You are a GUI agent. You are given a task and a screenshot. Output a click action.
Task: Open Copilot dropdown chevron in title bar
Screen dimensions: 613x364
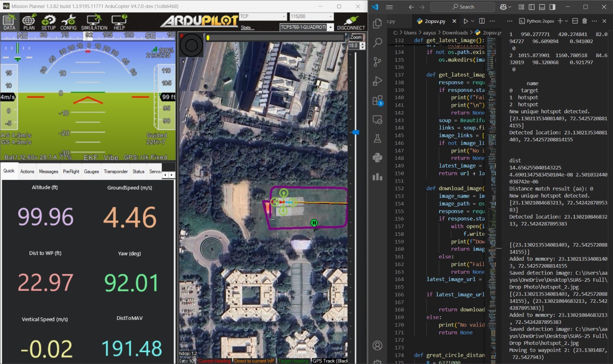[510, 7]
